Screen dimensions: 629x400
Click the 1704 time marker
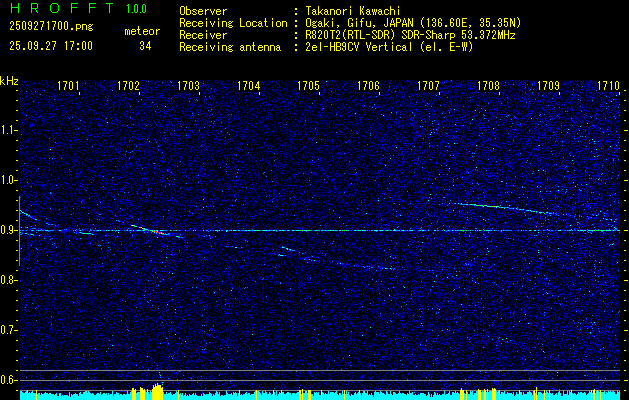(x=249, y=85)
